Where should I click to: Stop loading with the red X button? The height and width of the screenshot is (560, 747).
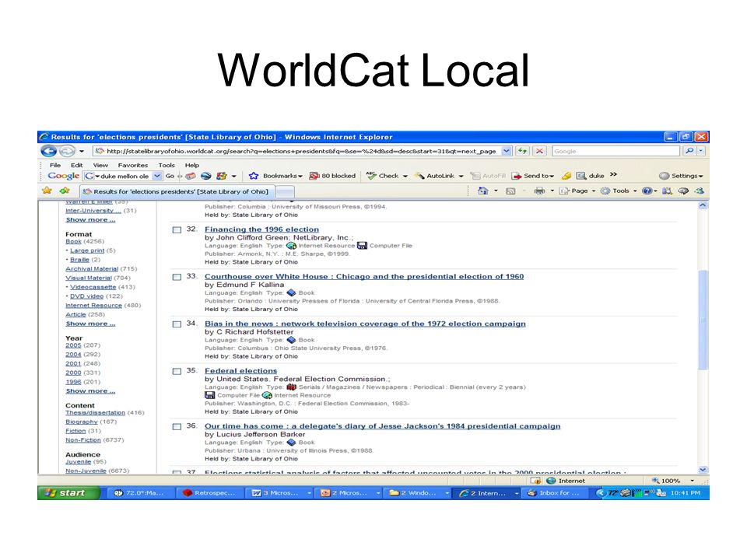539,151
